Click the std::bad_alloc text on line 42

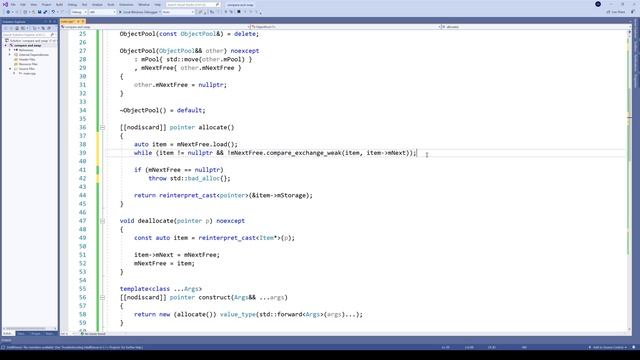tap(195, 178)
